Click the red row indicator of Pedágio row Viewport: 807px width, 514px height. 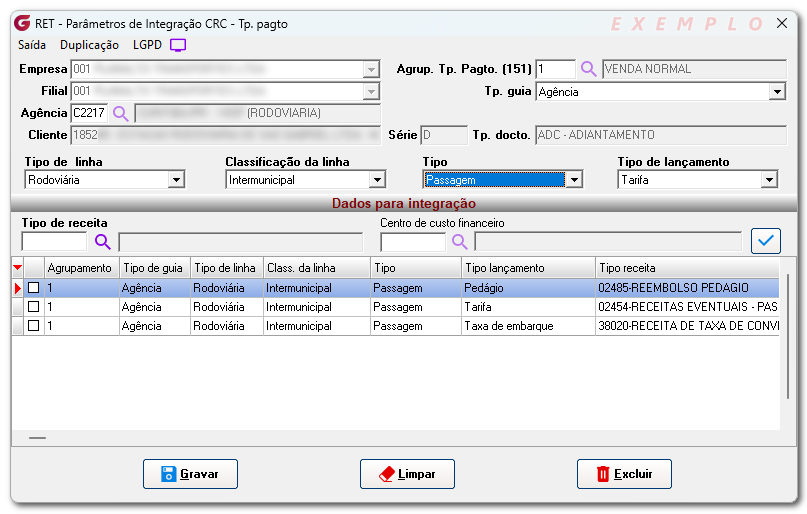17,288
